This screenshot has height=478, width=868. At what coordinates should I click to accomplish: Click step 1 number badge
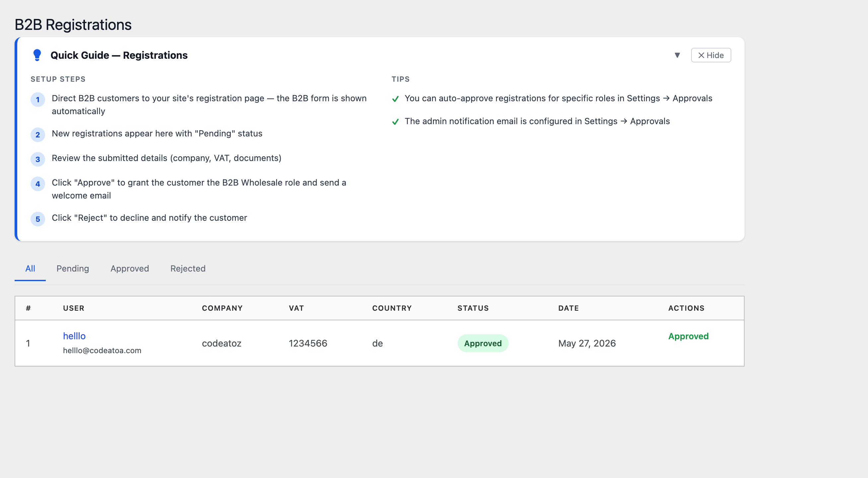[38, 100]
